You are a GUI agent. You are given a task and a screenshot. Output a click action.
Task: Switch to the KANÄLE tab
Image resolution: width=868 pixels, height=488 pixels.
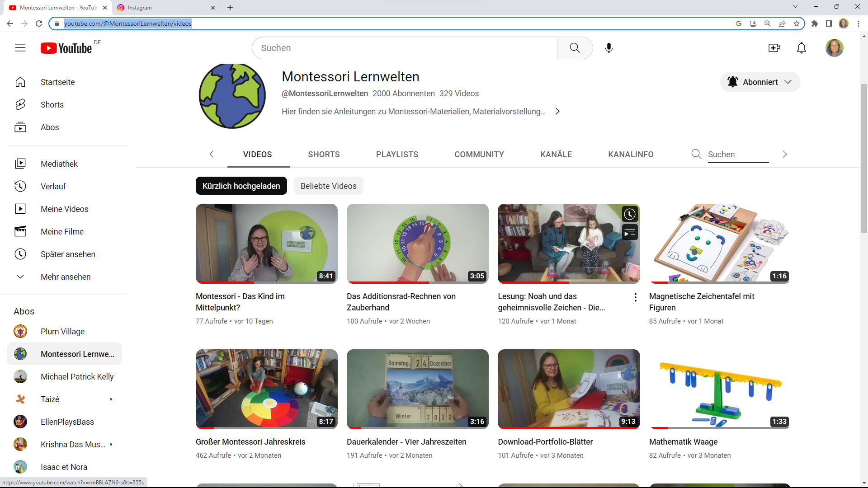[556, 154]
